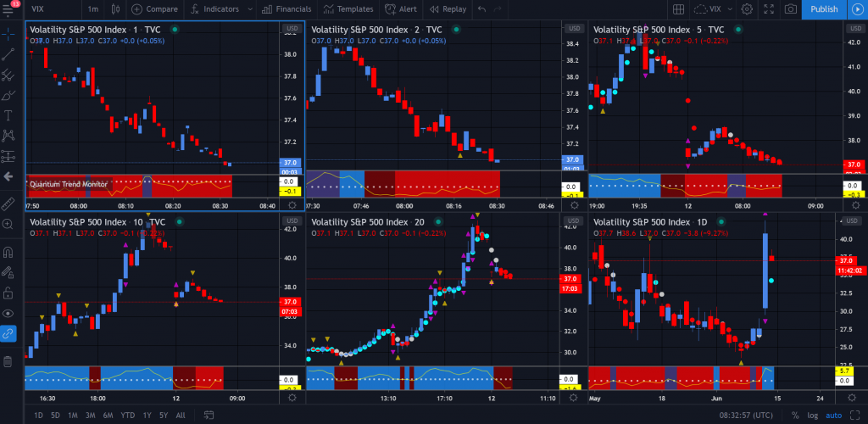Click the go to date icon
The width and height of the screenshot is (868, 424).
pyautogui.click(x=209, y=416)
